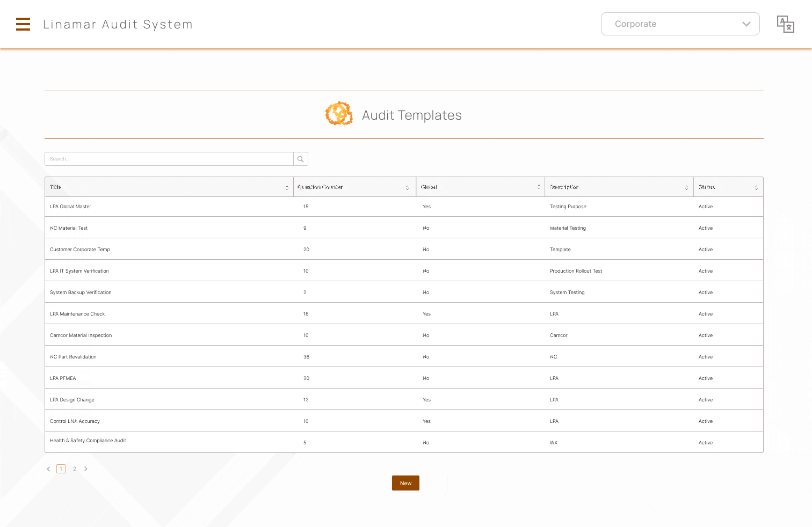Click the Production Rollout Test description

point(576,271)
